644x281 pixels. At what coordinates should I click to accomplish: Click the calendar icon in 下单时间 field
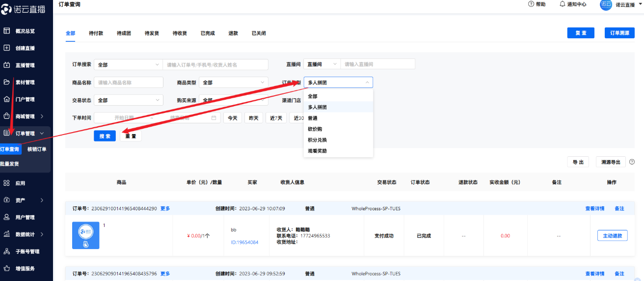[214, 118]
